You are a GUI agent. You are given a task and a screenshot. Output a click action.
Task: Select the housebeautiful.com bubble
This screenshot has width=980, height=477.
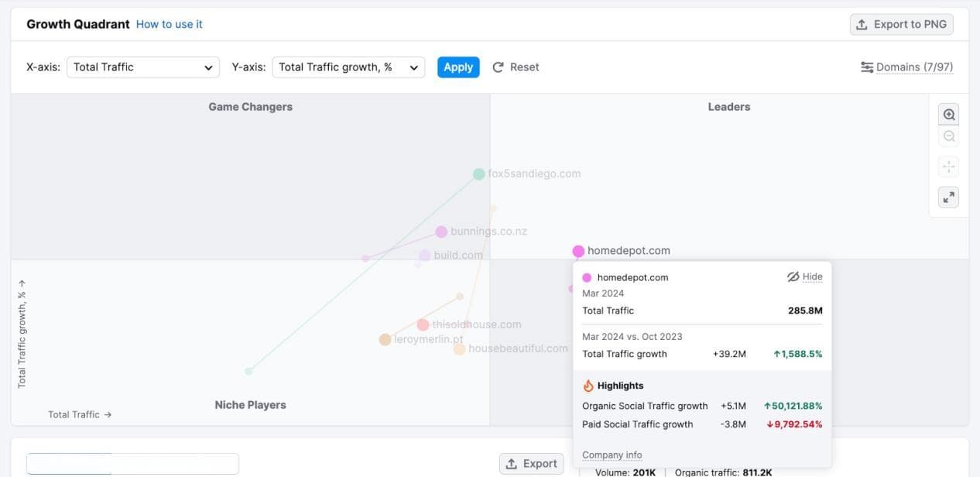459,349
